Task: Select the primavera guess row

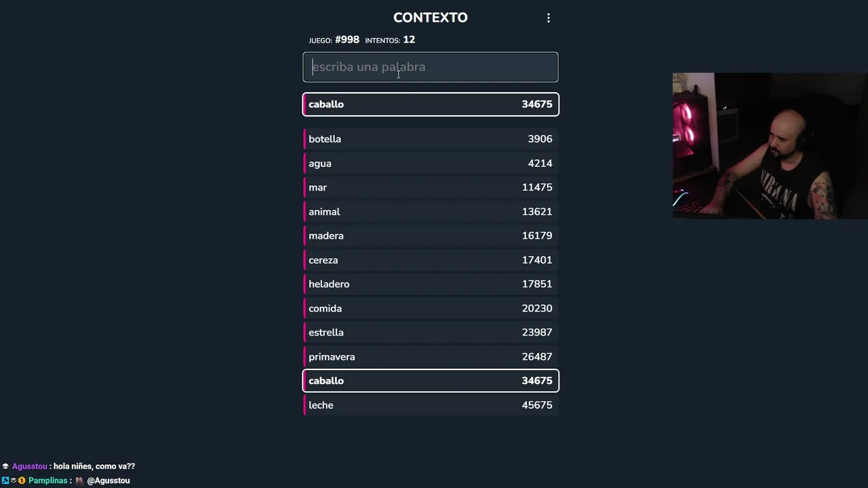Action: (431, 357)
